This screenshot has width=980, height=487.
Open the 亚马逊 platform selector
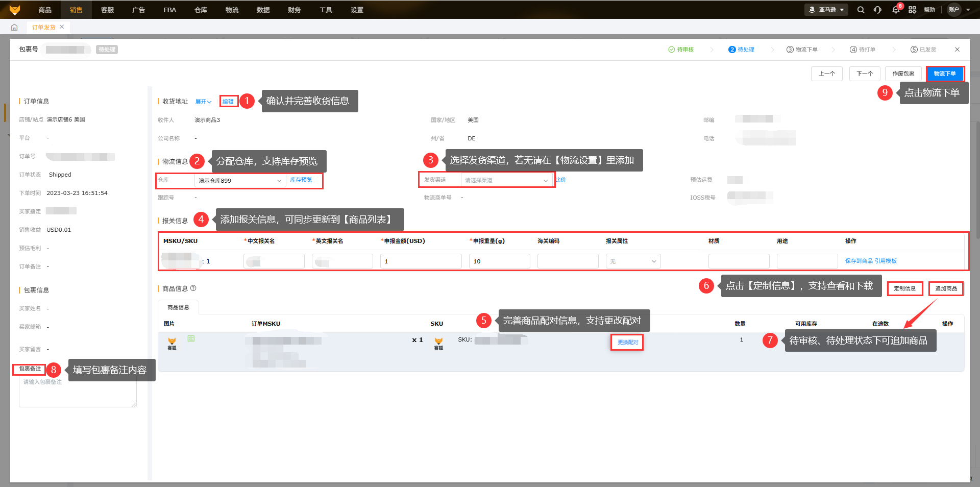[x=826, y=10]
